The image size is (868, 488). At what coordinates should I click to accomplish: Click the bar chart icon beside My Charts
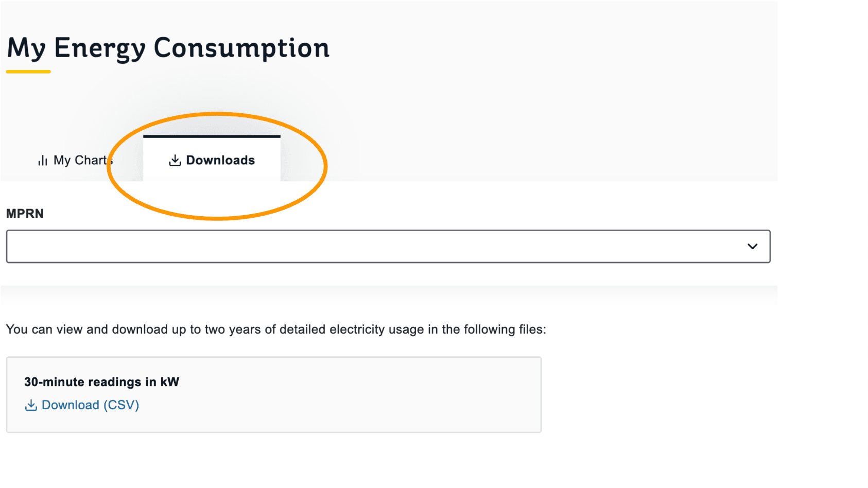(42, 161)
